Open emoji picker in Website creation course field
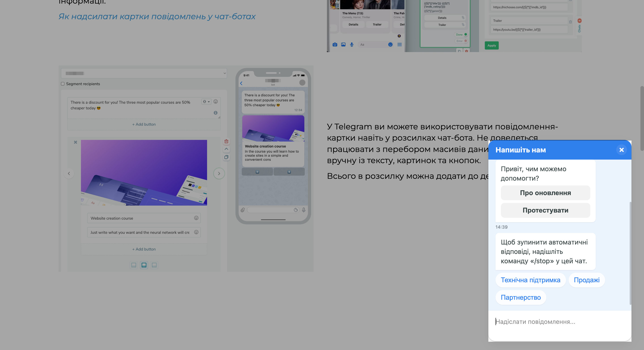This screenshot has width=644, height=350. (x=196, y=218)
